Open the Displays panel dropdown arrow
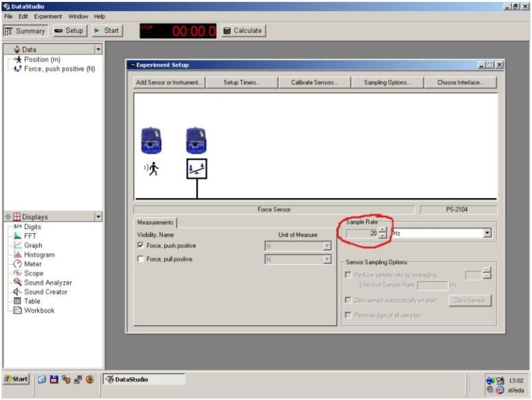The width and height of the screenshot is (532, 400). [x=98, y=217]
